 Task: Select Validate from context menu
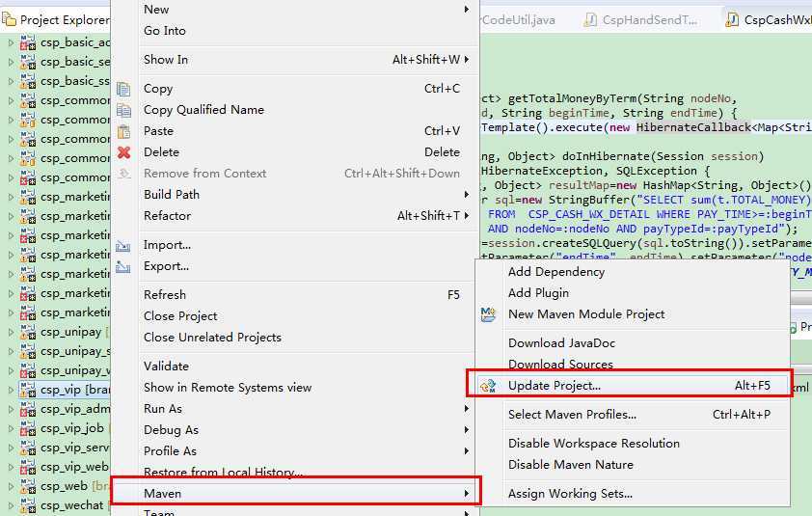click(x=293, y=367)
